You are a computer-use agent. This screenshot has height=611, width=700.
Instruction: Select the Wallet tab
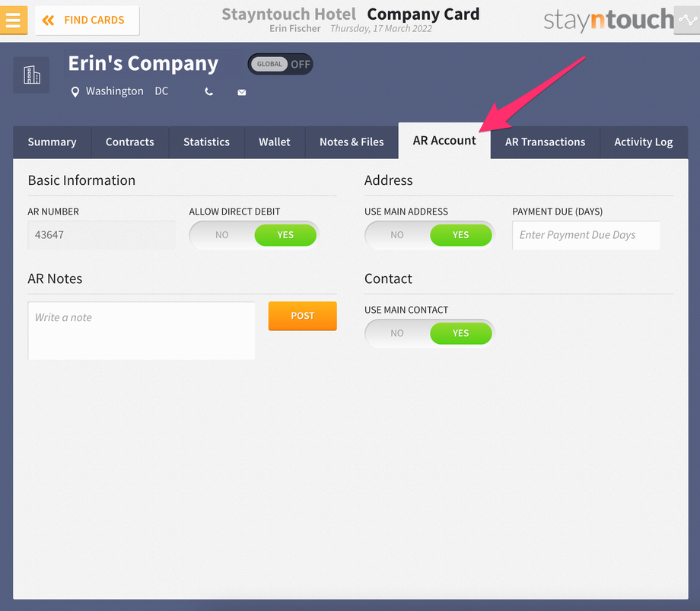point(275,142)
